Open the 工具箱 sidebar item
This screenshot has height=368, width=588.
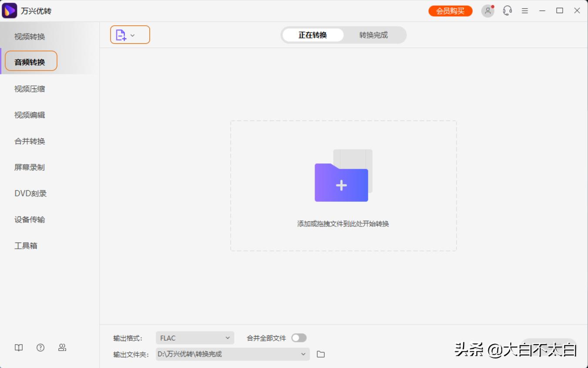coord(26,246)
